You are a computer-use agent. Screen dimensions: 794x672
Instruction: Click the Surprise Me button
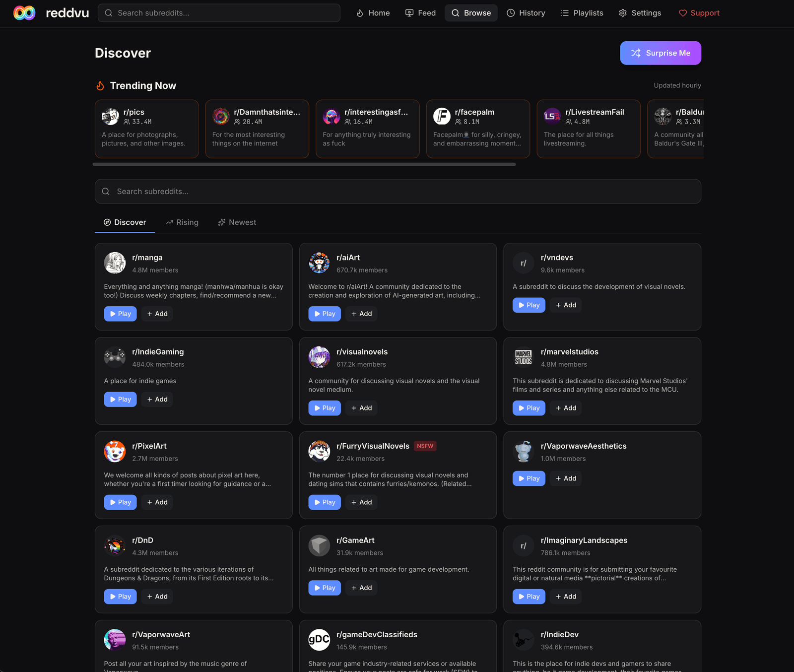661,53
